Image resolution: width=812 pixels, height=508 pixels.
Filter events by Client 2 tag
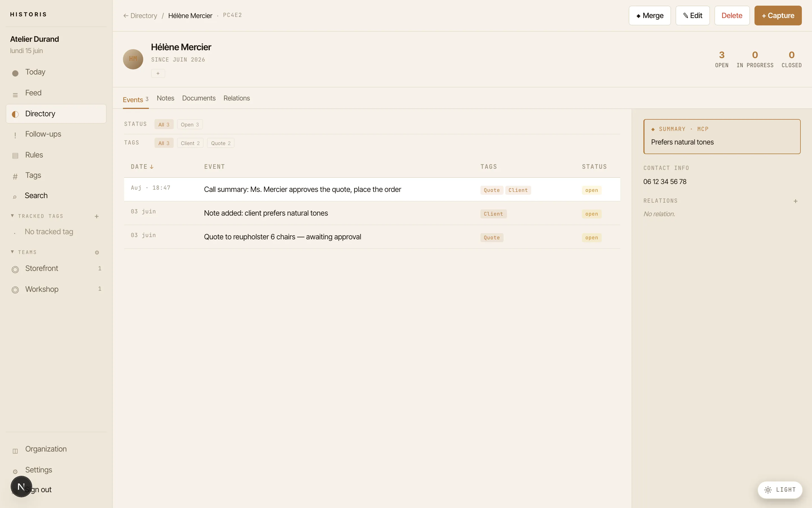pyautogui.click(x=190, y=143)
